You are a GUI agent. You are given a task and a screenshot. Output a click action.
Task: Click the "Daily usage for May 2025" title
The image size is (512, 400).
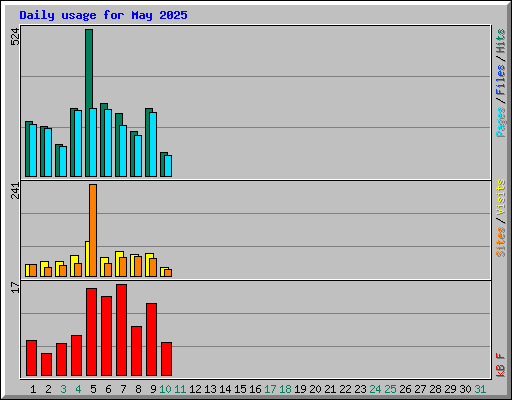pyautogui.click(x=103, y=15)
